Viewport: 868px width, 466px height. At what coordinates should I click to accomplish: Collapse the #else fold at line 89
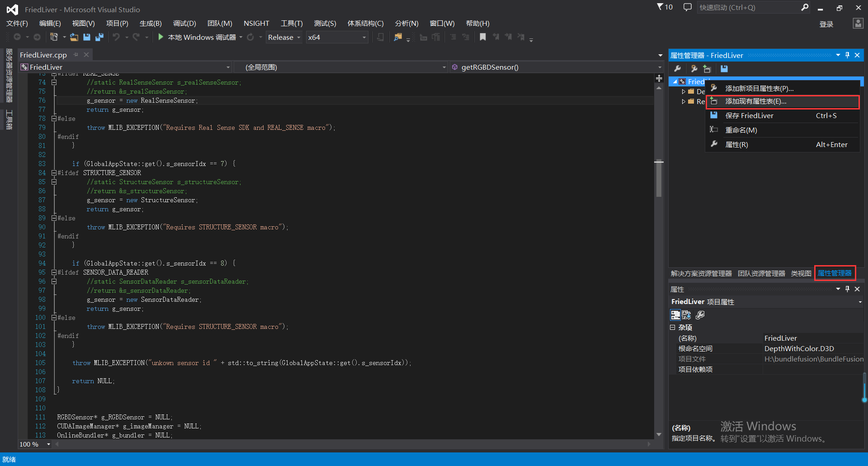pos(54,218)
